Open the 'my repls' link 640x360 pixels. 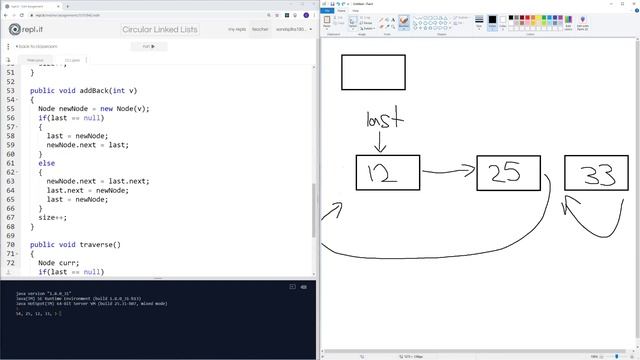237,29
